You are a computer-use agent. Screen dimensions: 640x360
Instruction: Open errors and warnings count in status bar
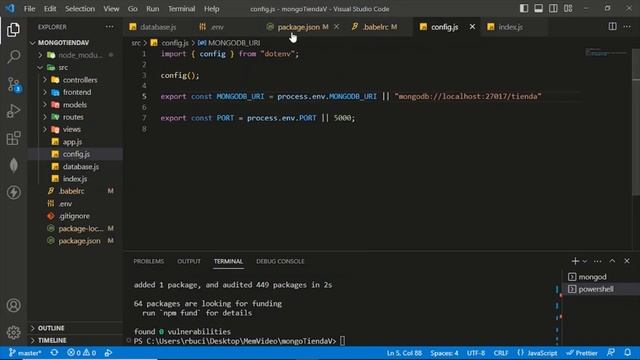tap(81, 353)
